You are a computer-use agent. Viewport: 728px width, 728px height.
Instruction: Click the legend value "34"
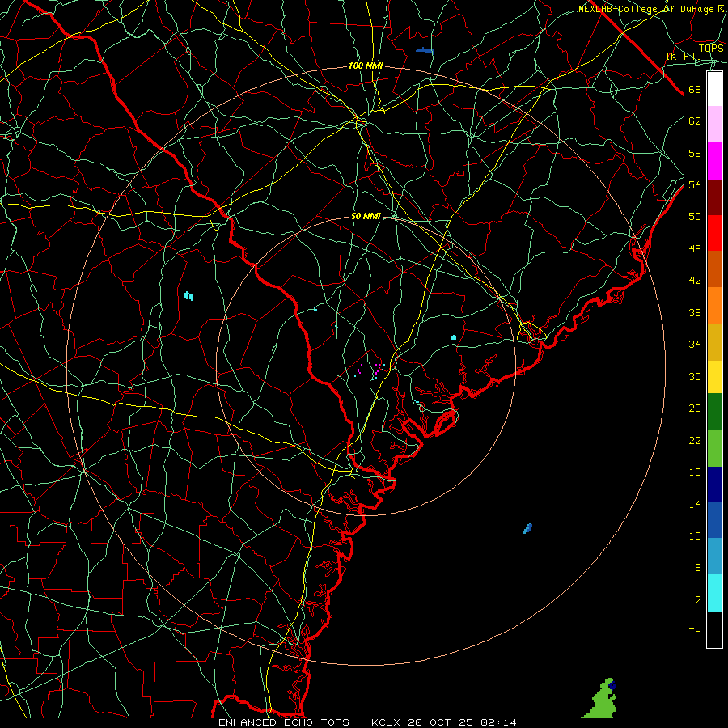(x=695, y=345)
